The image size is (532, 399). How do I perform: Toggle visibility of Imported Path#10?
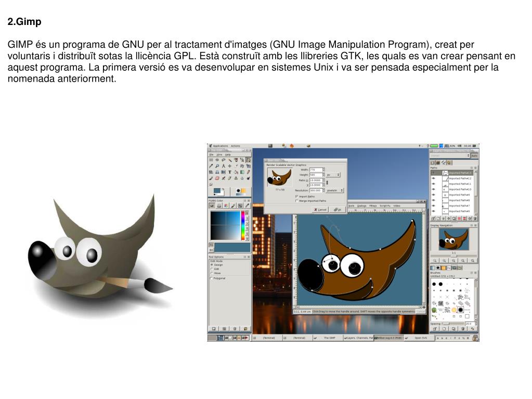[x=433, y=189]
